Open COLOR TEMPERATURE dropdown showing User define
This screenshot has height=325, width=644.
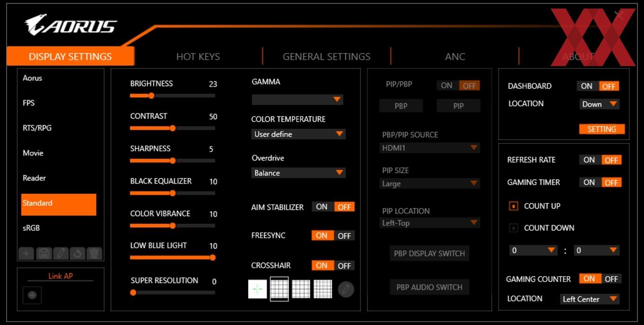tap(298, 134)
